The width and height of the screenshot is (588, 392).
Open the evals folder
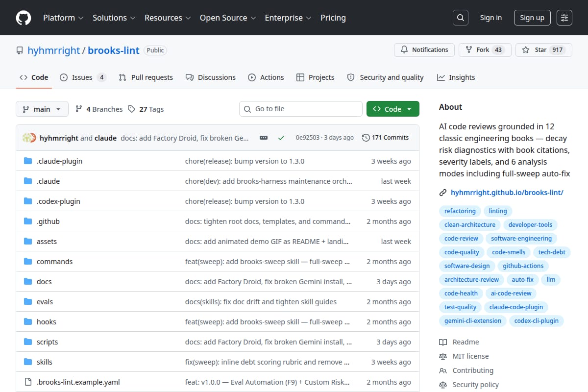tap(45, 302)
